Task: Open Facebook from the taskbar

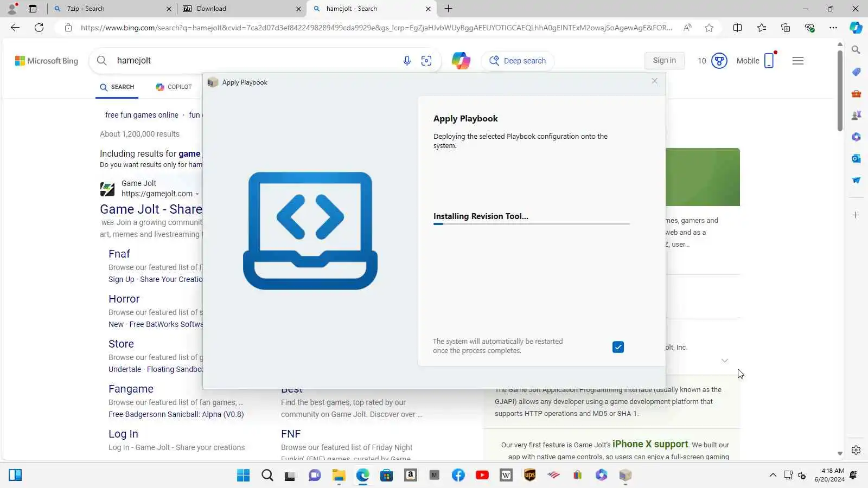Action: 458,476
